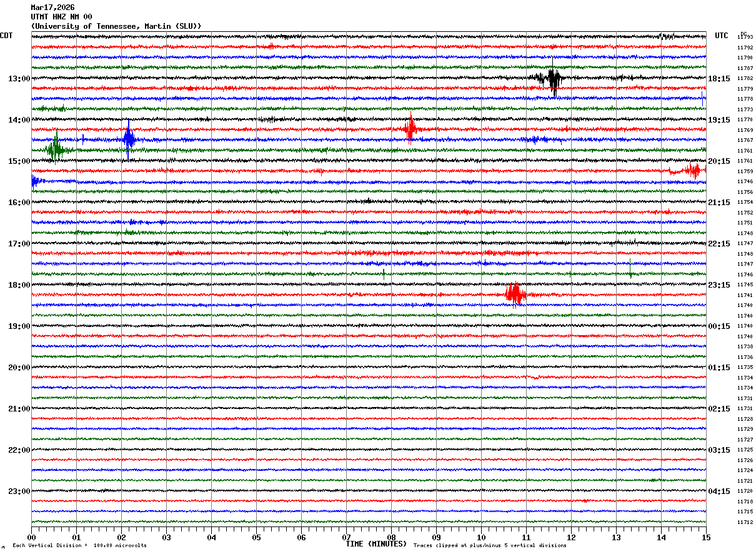Click the 21:00 CDT time label
Screen dimensions: 756x554
[19, 408]
